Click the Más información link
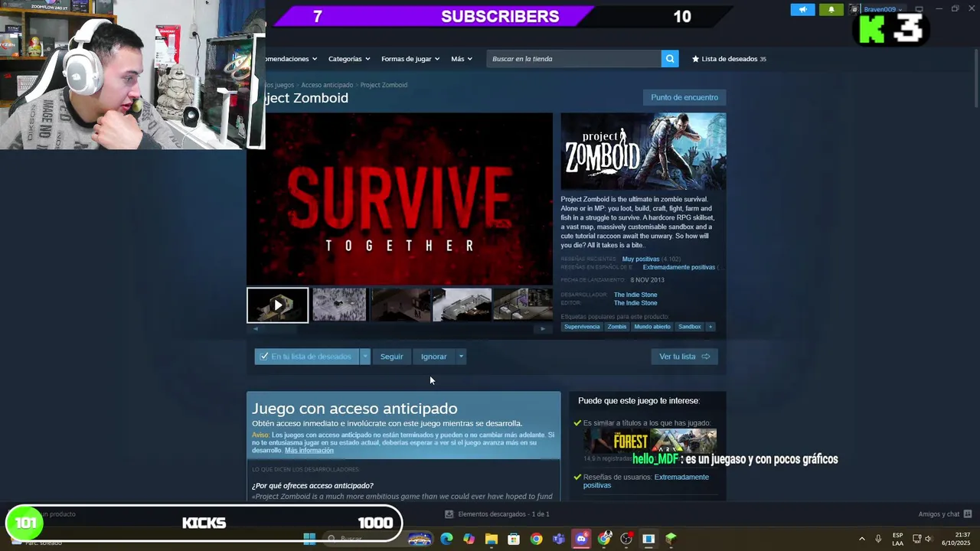The height and width of the screenshot is (551, 980). click(x=309, y=450)
